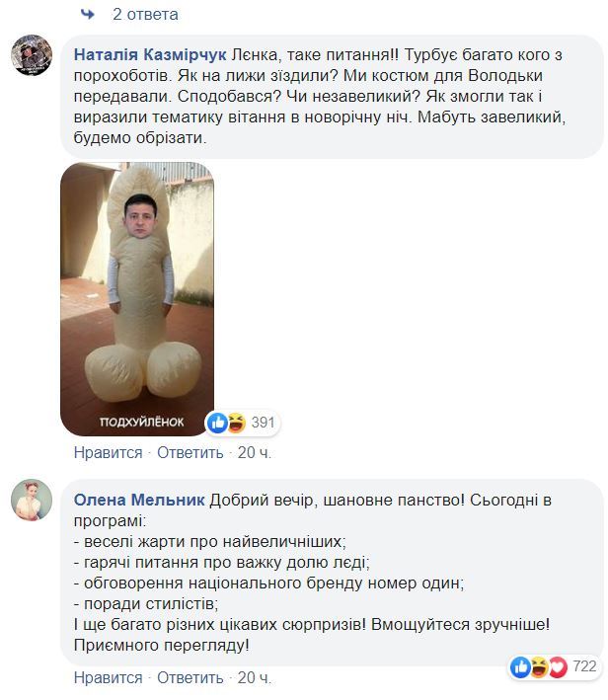Viewport: 608px width, 700px height.
Task: Open the 20 ч. timestamp on Наталія's comment
Action: (x=255, y=452)
